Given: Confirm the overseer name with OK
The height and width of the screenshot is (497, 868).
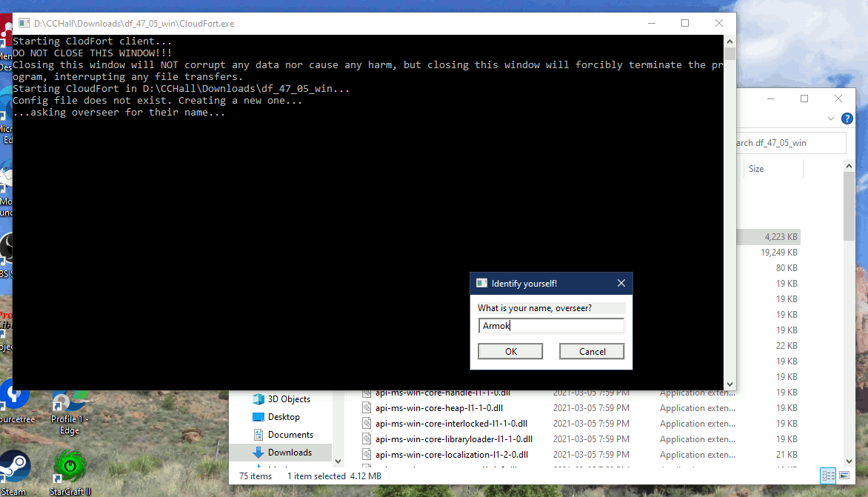Looking at the screenshot, I should pos(510,351).
